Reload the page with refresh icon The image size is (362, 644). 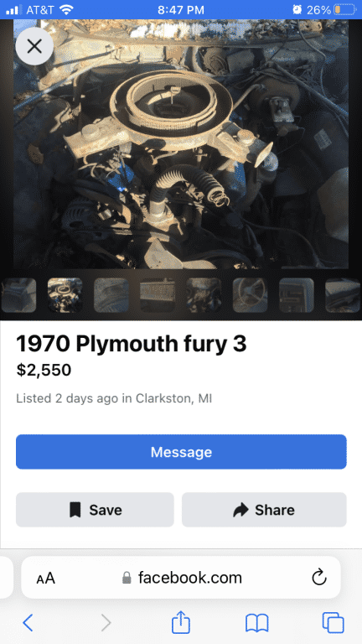pos(319,578)
